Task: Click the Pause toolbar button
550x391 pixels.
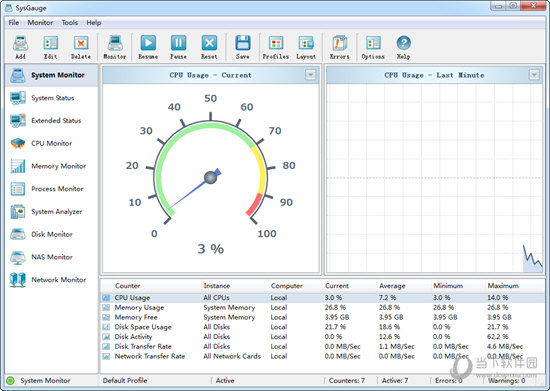Action: click(179, 47)
